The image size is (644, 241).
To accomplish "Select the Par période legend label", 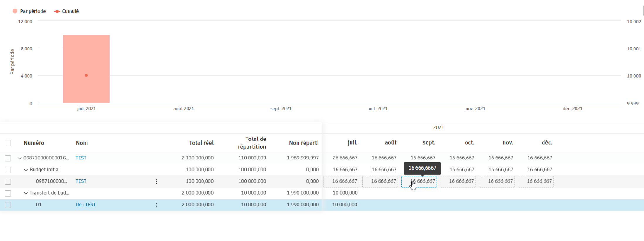I will [x=33, y=11].
